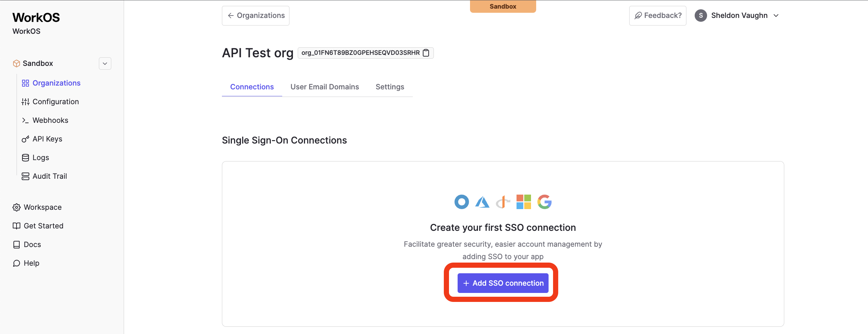Open the Settings tab
This screenshot has width=868, height=334.
[390, 87]
